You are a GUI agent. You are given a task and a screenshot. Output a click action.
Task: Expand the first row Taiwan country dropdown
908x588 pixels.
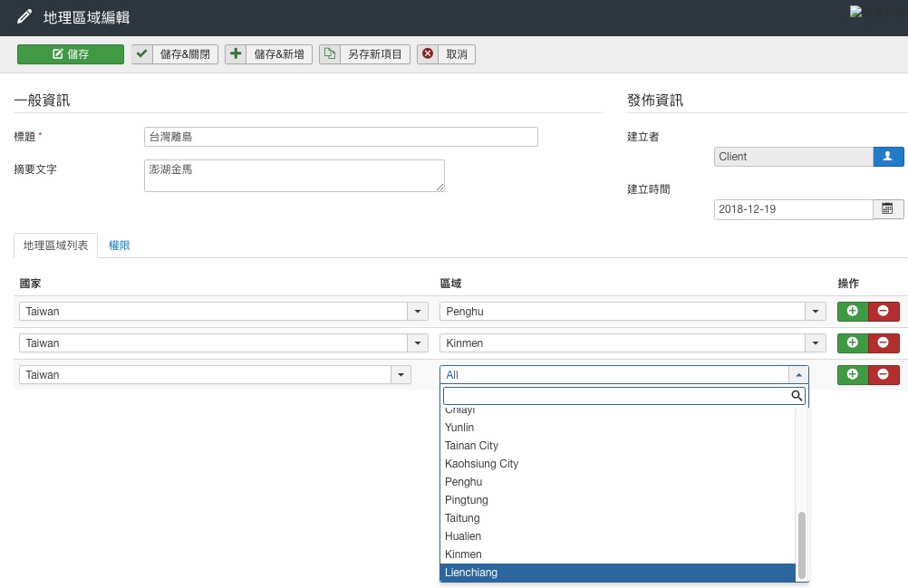pyautogui.click(x=418, y=312)
